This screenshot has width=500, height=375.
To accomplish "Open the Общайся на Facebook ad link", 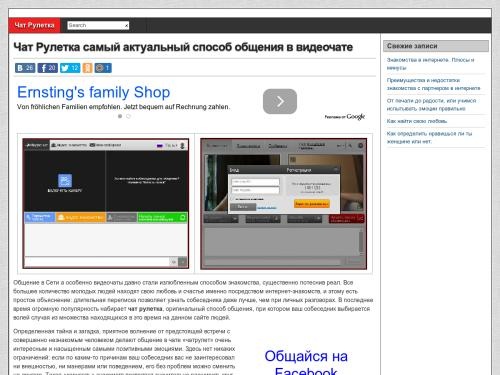I will (x=306, y=363).
